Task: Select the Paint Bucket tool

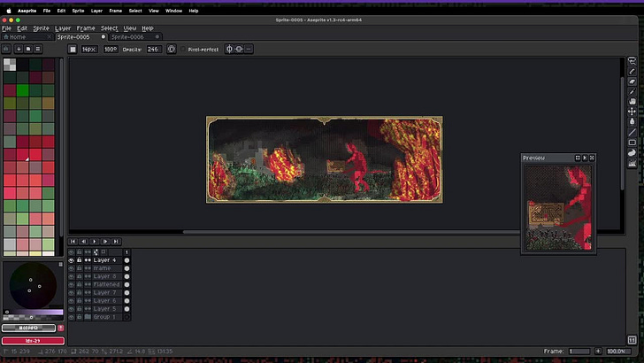Action: pos(632,121)
